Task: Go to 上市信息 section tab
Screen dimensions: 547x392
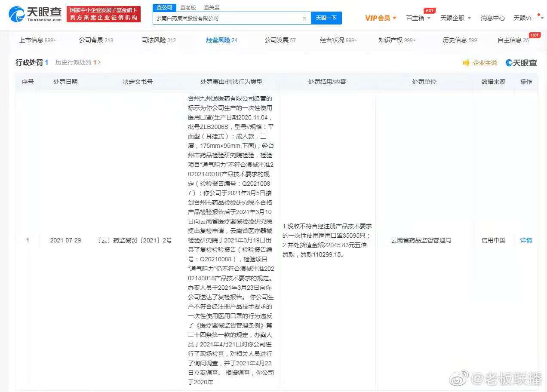Action: tap(37, 40)
